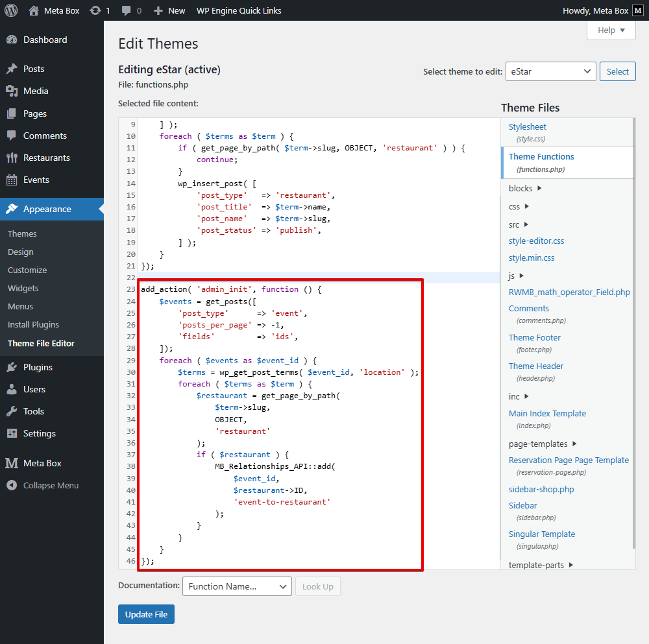This screenshot has height=644, width=649.
Task: Open the Comments comments.php template file
Action: (529, 309)
